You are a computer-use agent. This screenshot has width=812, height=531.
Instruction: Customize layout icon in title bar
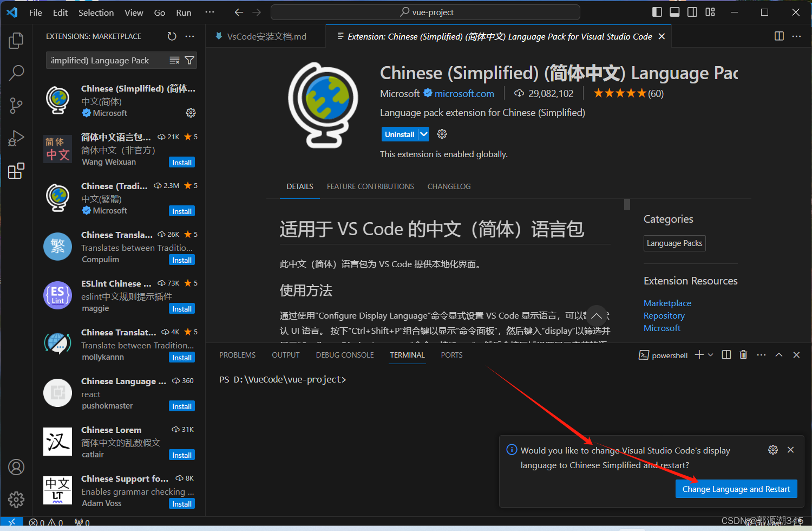pos(710,12)
